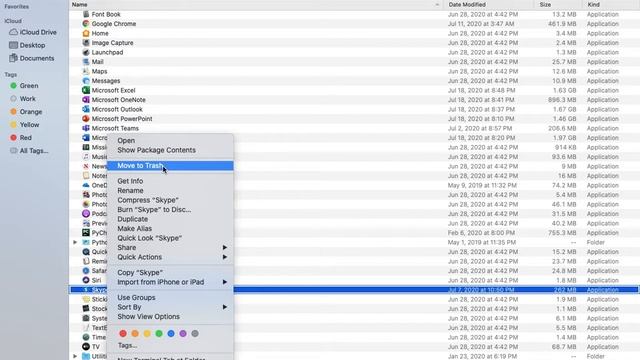
Task: Filter by the Yellow sidebar tag
Action: click(x=25, y=125)
